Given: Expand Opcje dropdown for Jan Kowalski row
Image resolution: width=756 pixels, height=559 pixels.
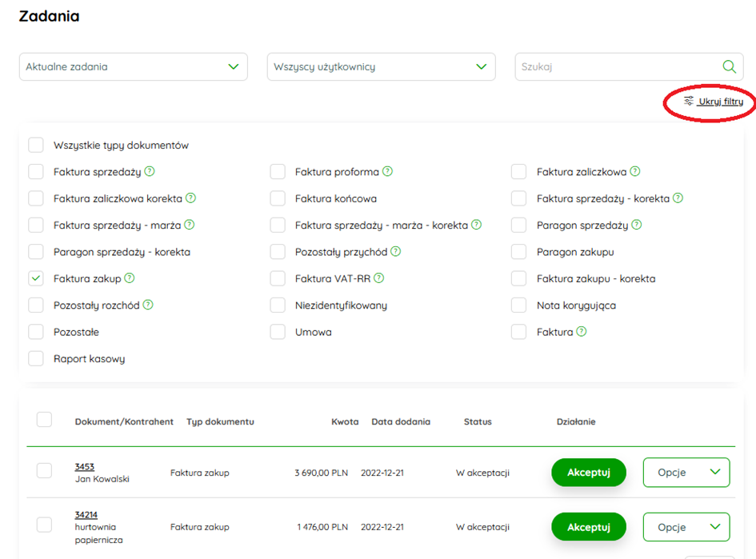Looking at the screenshot, I should (x=686, y=473).
